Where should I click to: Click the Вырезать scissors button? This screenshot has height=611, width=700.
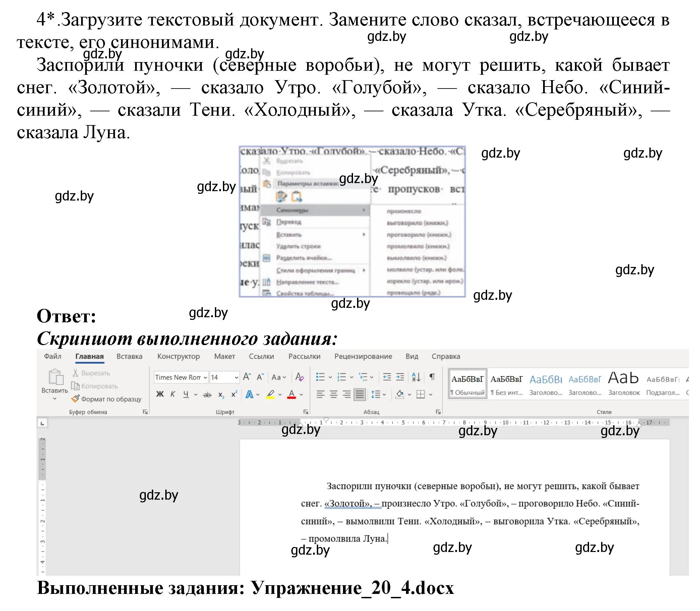click(x=91, y=373)
